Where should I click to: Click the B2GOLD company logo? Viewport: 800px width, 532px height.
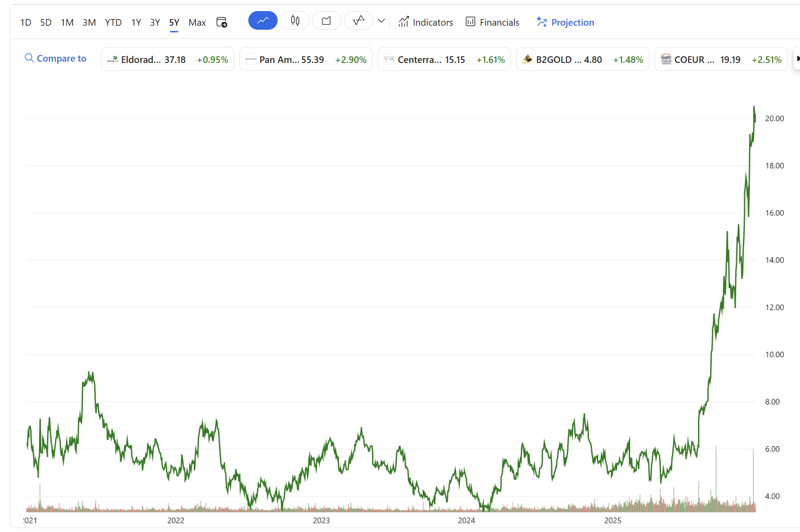(x=528, y=59)
